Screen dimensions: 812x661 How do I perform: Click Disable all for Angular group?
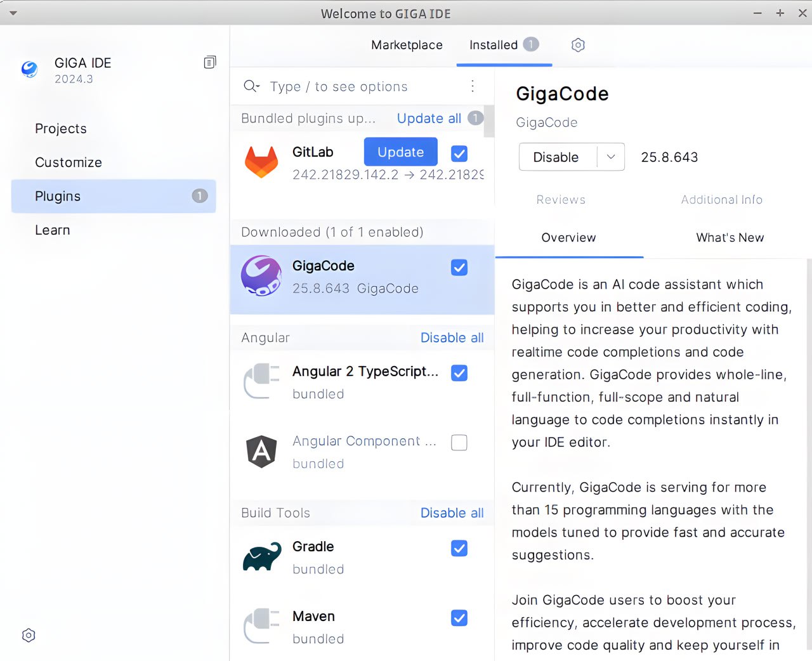point(452,338)
